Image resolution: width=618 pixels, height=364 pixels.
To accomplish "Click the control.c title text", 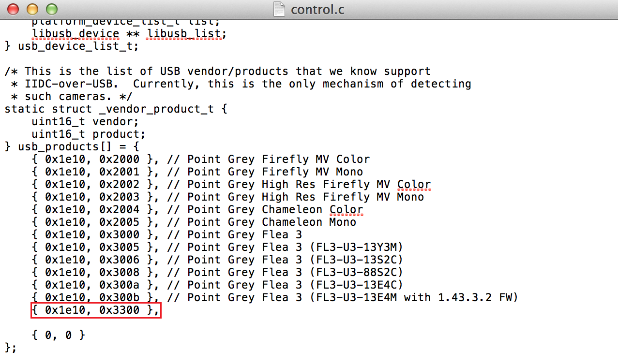I will pyautogui.click(x=317, y=10).
